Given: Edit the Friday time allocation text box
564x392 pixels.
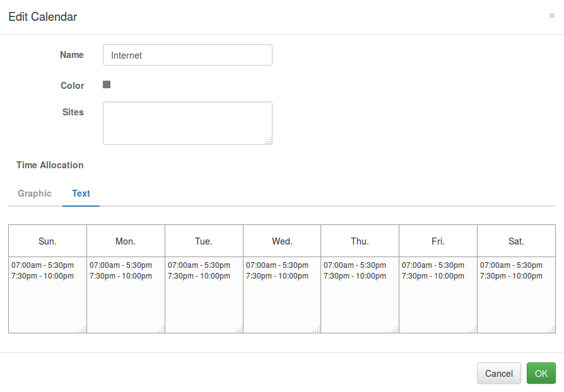Looking at the screenshot, I should (438, 294).
